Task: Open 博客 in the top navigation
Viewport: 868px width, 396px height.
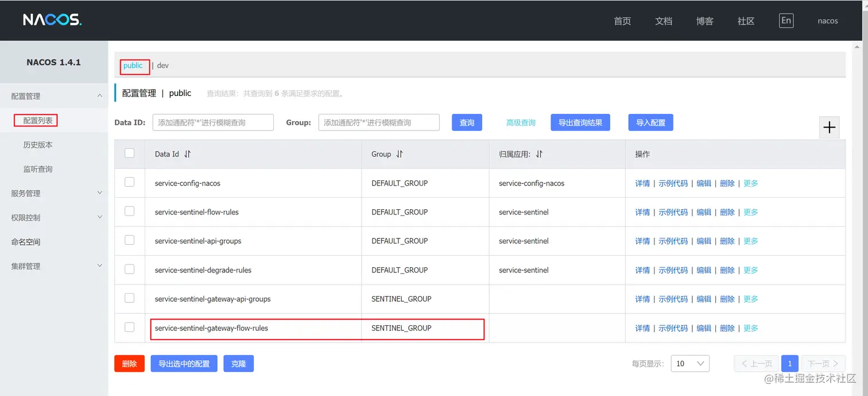Action: click(705, 21)
